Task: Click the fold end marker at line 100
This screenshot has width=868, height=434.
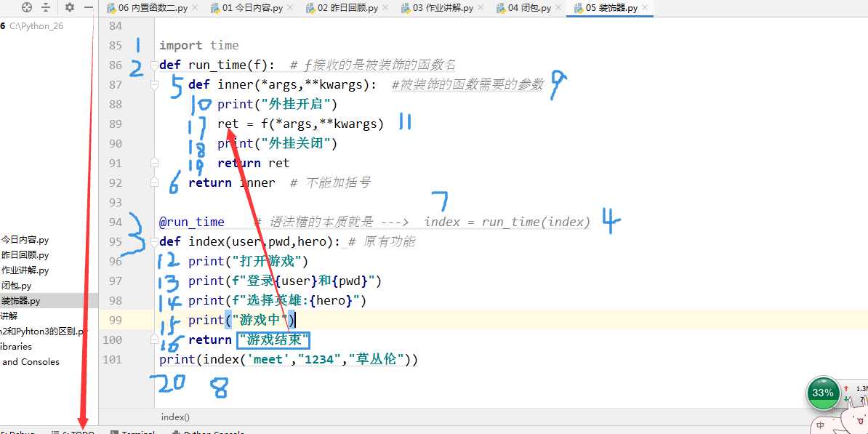Action: [154, 339]
